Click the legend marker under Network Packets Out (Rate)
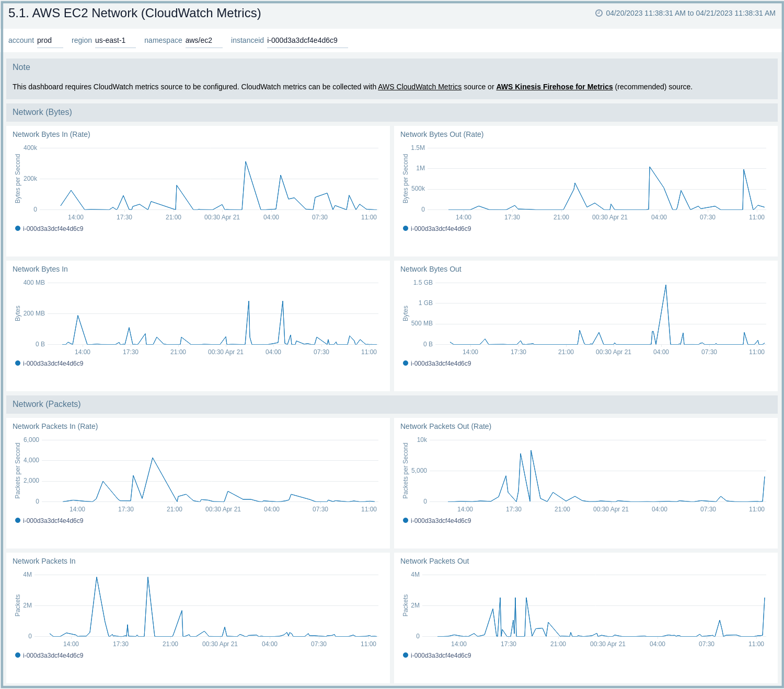This screenshot has width=784, height=689. (405, 520)
